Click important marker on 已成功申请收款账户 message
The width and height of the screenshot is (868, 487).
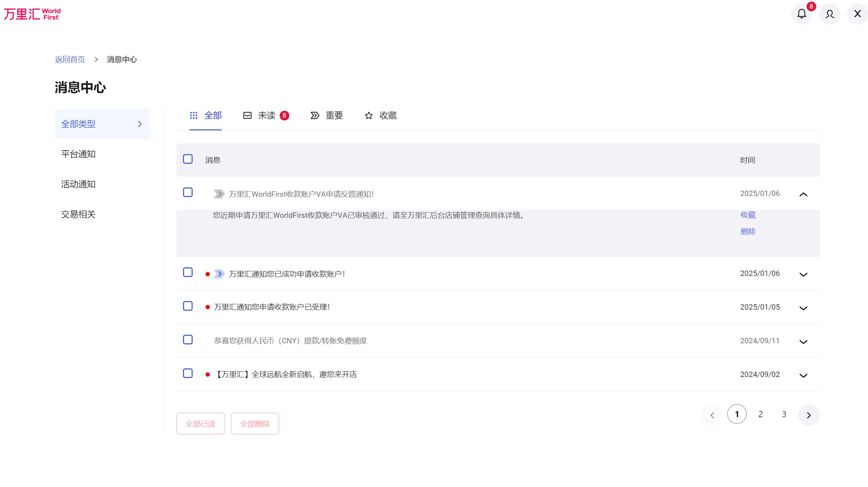point(219,274)
